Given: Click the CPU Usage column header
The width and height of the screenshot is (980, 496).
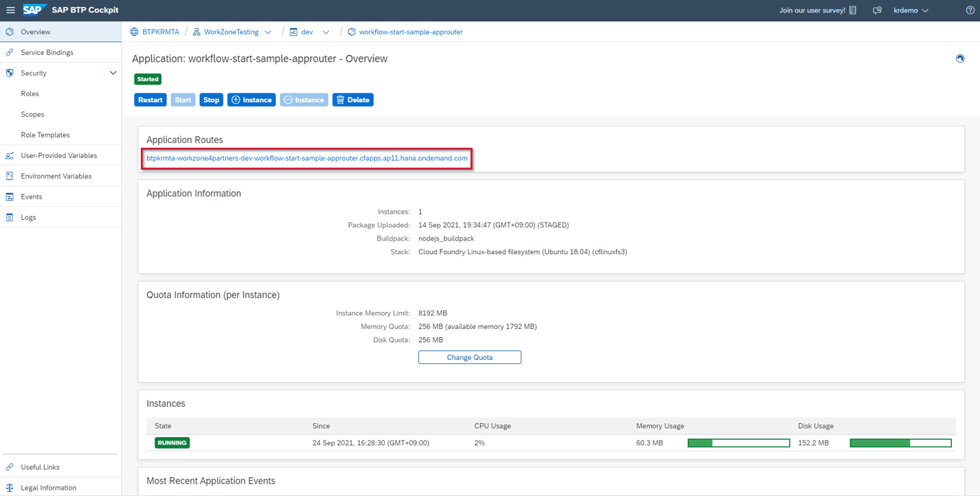Looking at the screenshot, I should tap(492, 426).
